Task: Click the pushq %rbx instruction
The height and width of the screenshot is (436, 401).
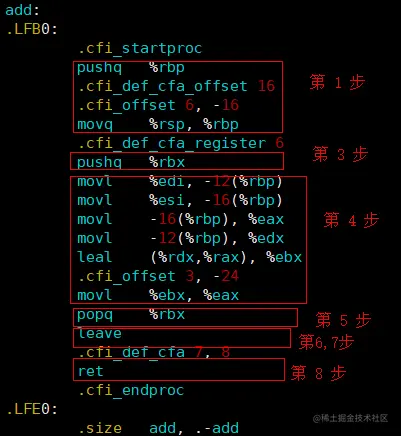Action: point(131,162)
